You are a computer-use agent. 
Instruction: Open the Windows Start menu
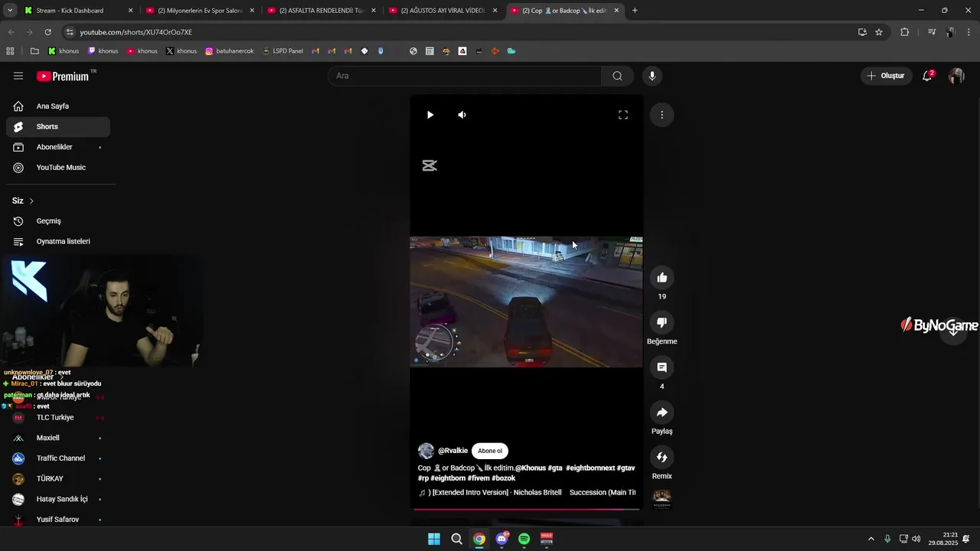pos(434,539)
